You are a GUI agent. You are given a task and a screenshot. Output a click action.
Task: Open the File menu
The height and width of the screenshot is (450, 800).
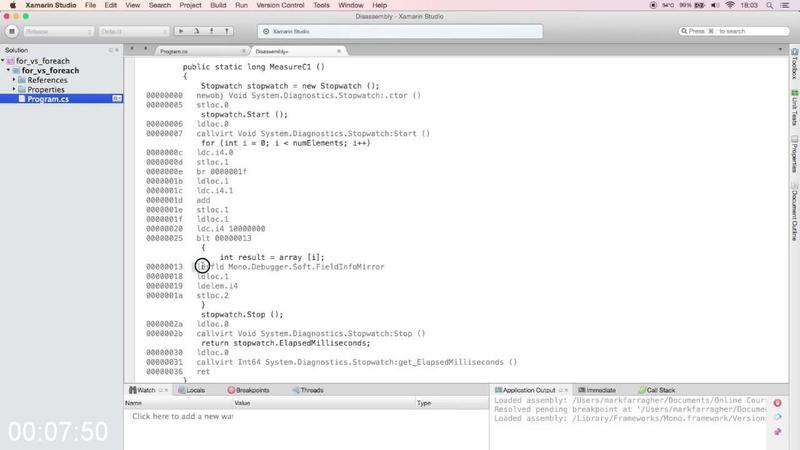90,5
